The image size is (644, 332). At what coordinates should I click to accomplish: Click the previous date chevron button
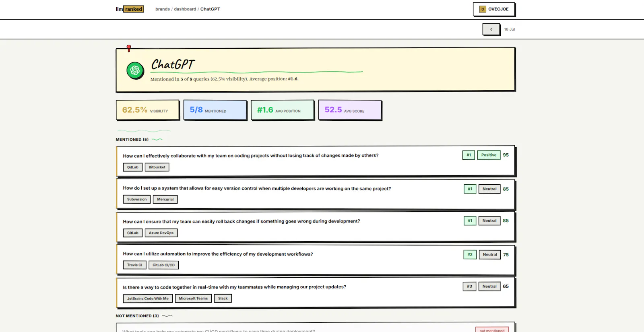click(491, 29)
